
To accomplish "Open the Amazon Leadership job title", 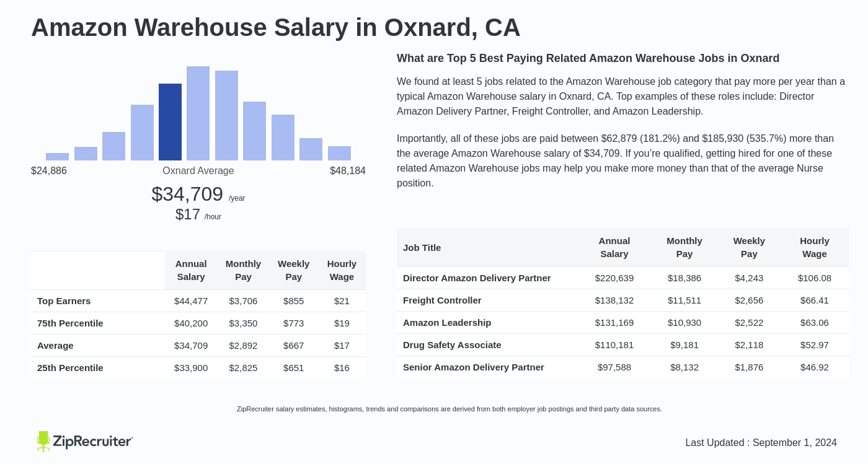I will [447, 323].
